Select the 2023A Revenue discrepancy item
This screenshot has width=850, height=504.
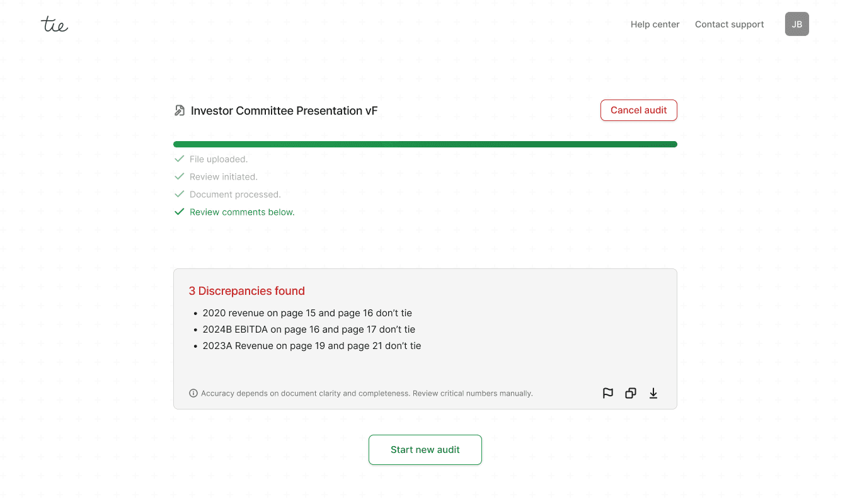click(x=311, y=346)
